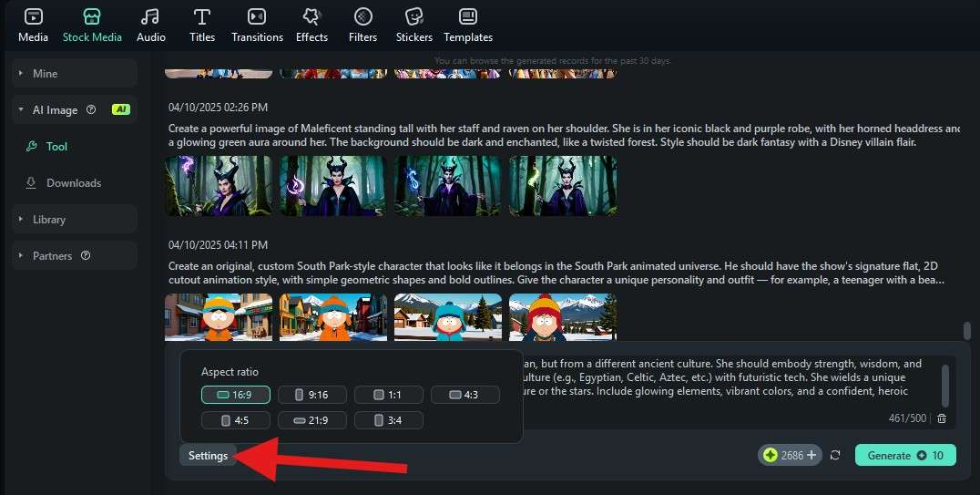Click the results list vertical scrollbar
The height and width of the screenshot is (495, 980).
coord(967,330)
